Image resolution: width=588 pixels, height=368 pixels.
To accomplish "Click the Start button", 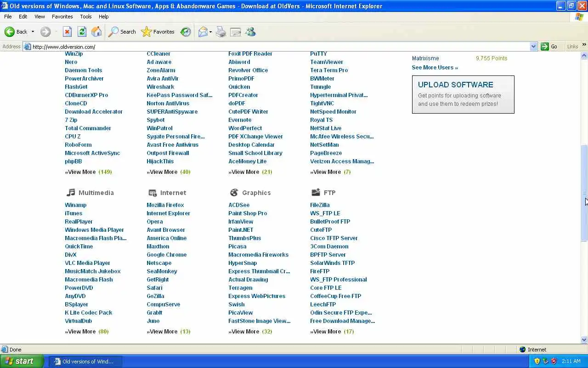I will tap(22, 361).
